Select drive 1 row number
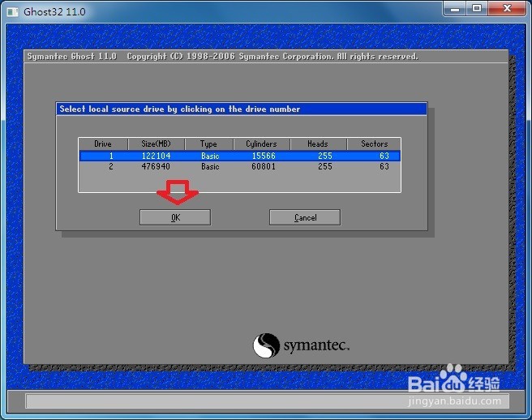The width and height of the screenshot is (532, 420). (111, 156)
